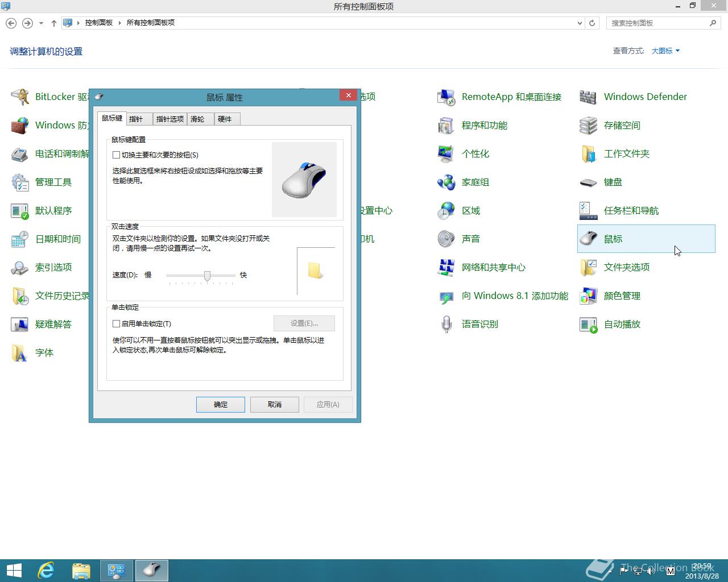Expand the address bar history dropdown

point(580,23)
